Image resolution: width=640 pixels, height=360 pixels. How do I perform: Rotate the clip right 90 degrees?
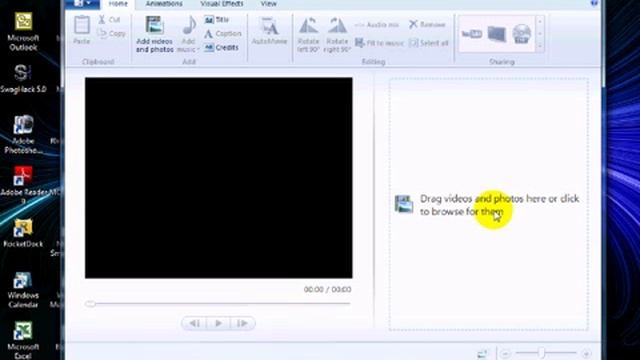tap(337, 35)
